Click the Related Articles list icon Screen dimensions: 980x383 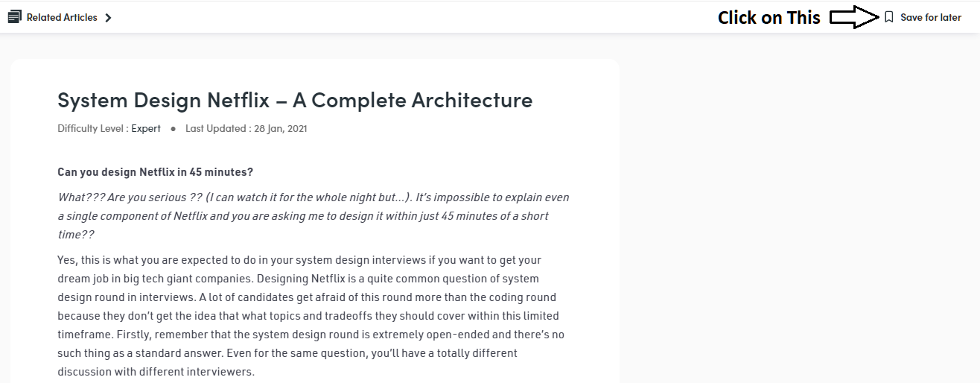coord(14,17)
